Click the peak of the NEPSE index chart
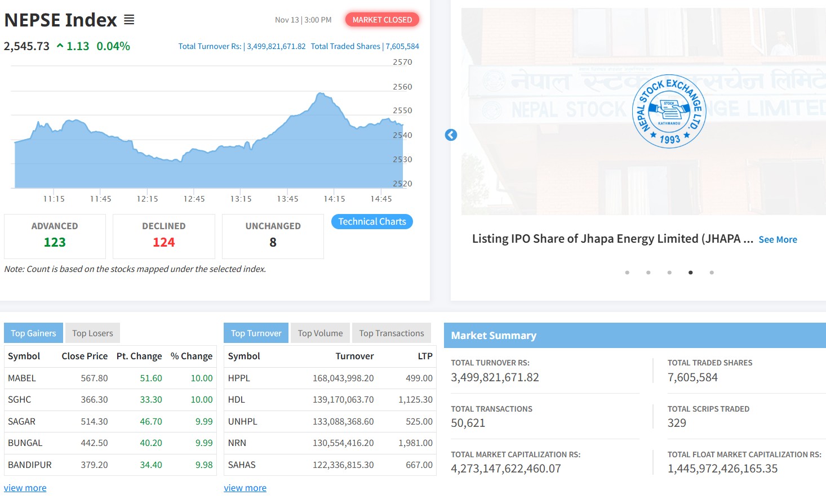This screenshot has width=826, height=504. pyautogui.click(x=321, y=94)
